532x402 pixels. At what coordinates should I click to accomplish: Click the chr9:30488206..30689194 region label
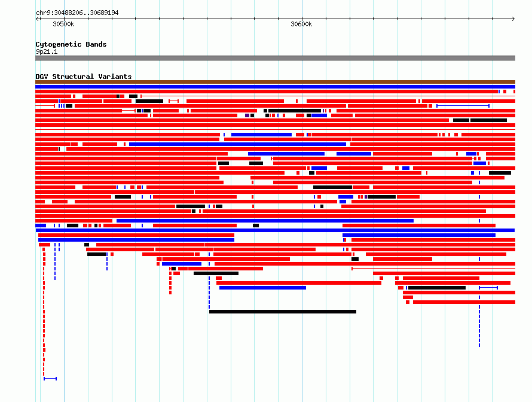tap(77, 13)
